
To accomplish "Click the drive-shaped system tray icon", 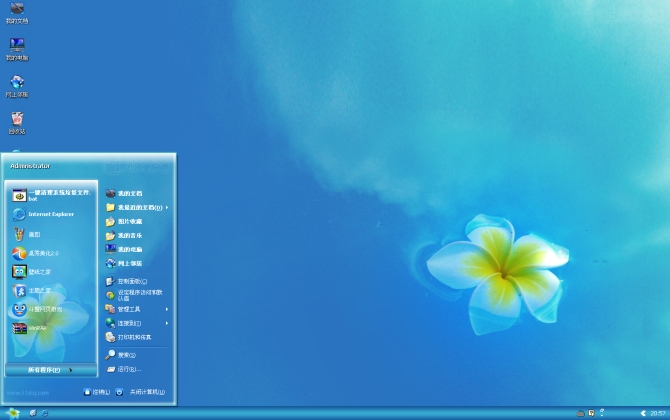I will tap(580, 413).
